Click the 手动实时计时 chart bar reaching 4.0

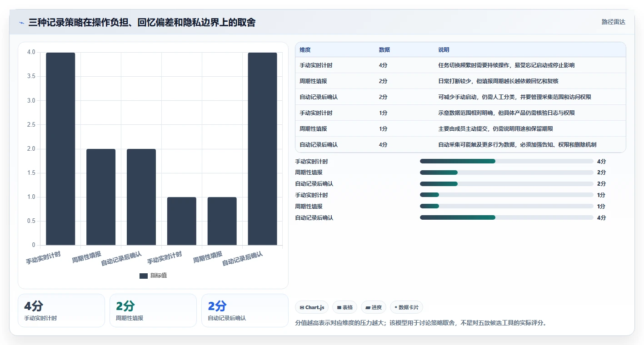[x=60, y=149]
